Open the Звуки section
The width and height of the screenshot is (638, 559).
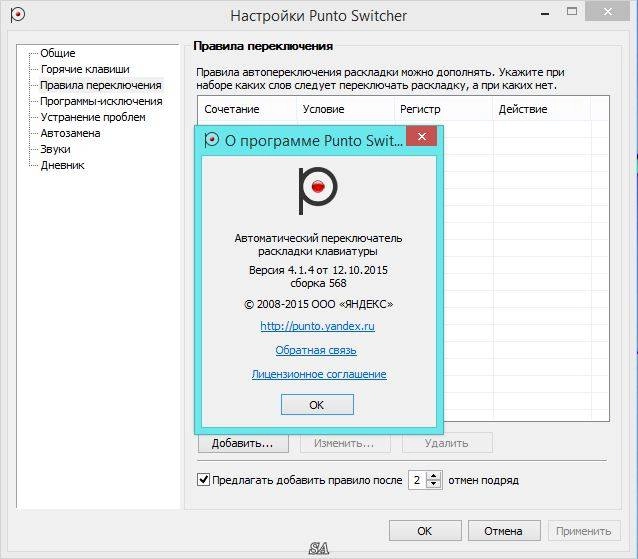[x=55, y=149]
